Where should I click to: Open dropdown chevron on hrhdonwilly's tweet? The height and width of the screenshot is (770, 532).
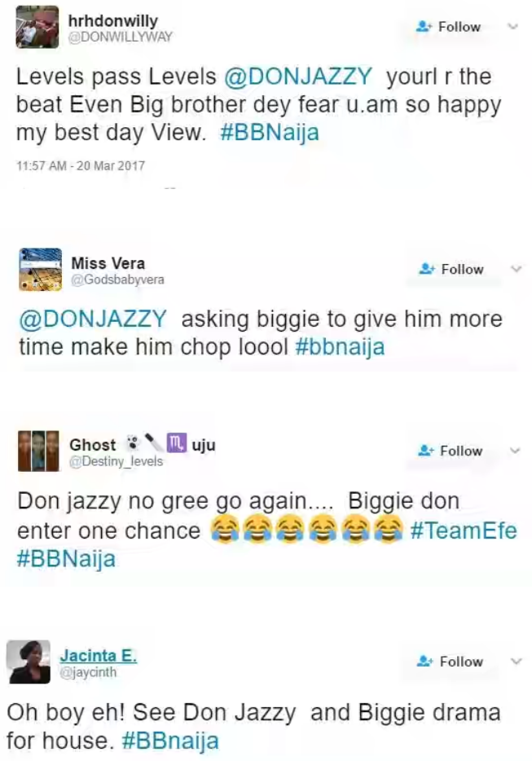512,27
